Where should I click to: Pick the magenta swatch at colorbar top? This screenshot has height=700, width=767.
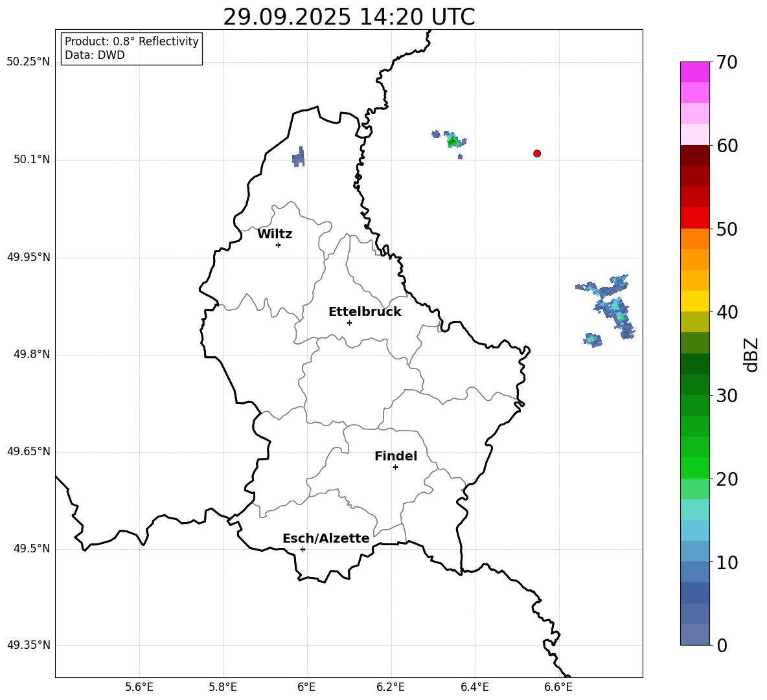pyautogui.click(x=695, y=72)
